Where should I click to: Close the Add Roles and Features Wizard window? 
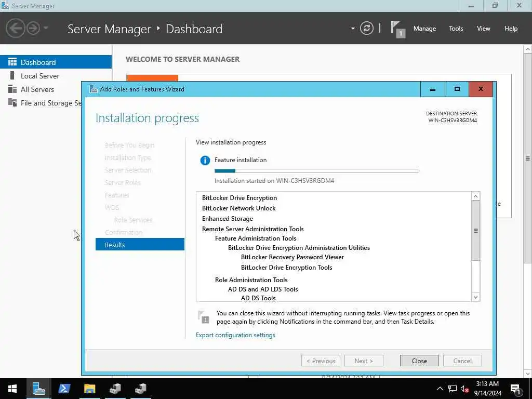click(481, 89)
